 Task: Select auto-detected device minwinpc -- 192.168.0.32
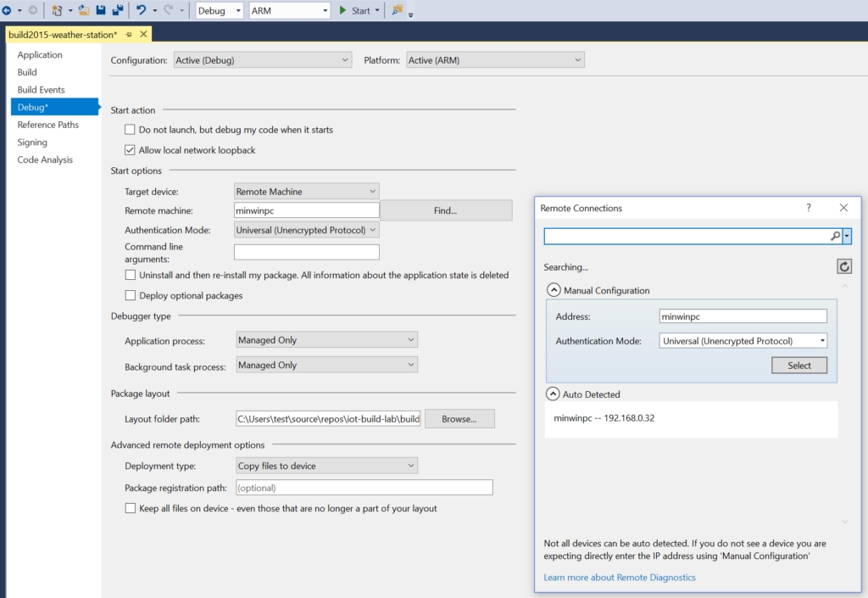pyautogui.click(x=604, y=418)
